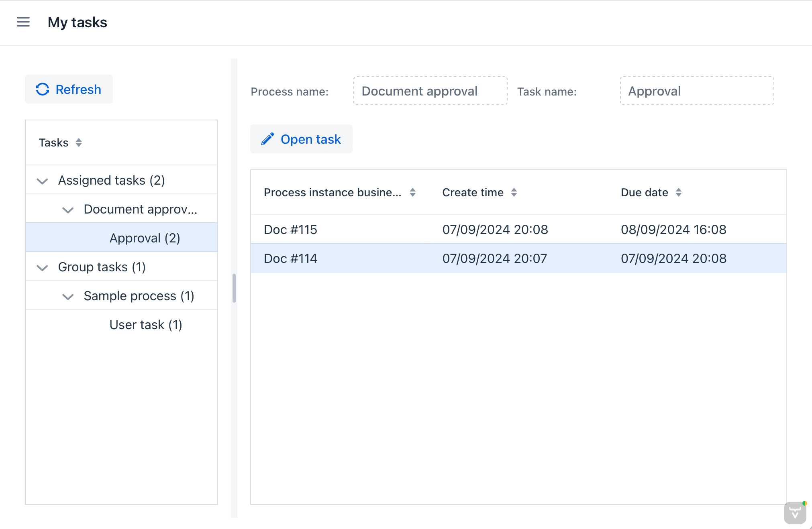Sort by Create time arrows
The height and width of the screenshot is (529, 812).
coord(514,192)
